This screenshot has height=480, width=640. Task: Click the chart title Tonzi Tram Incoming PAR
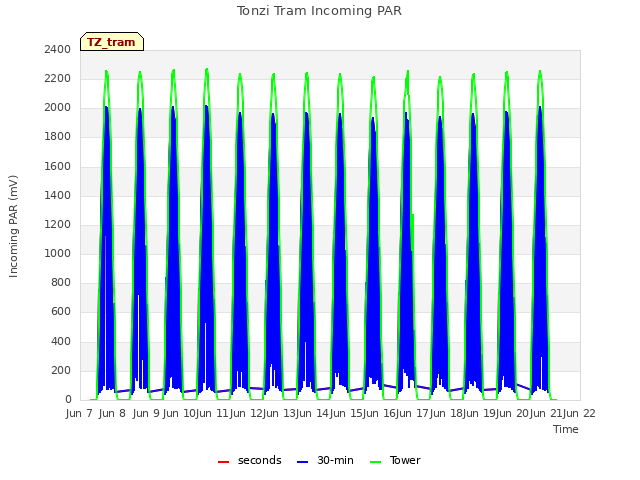[x=319, y=11]
